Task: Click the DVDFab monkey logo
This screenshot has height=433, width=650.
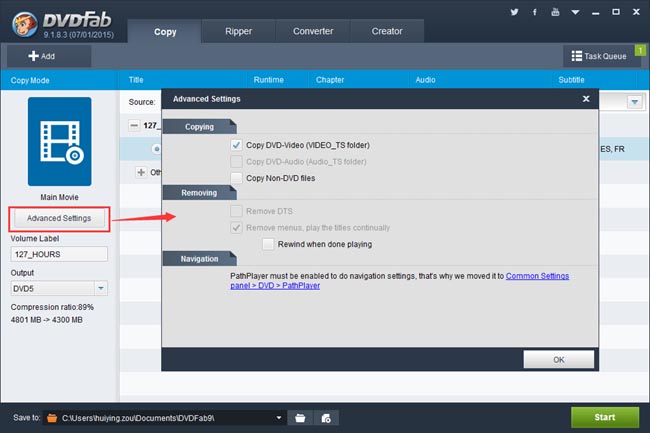Action: [24, 24]
